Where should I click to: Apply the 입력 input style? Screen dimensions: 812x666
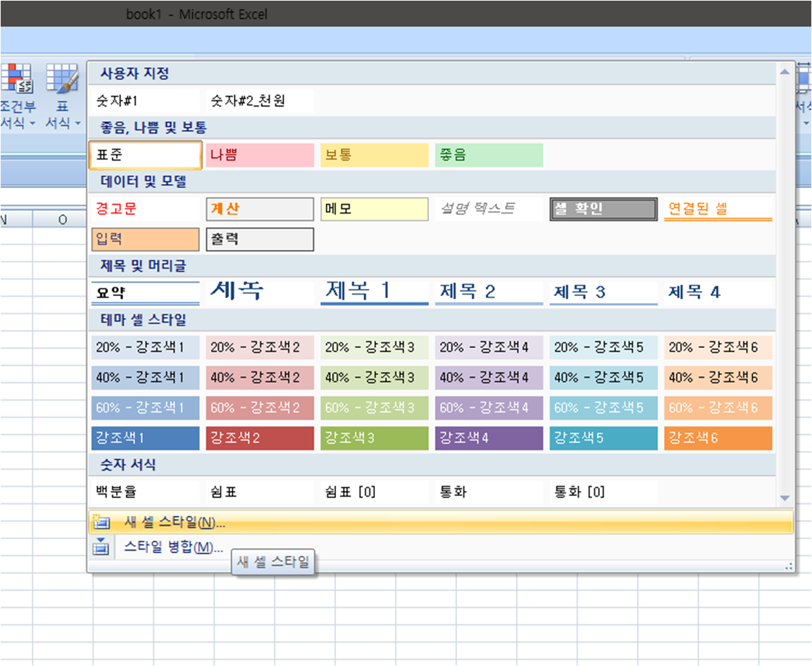[145, 239]
